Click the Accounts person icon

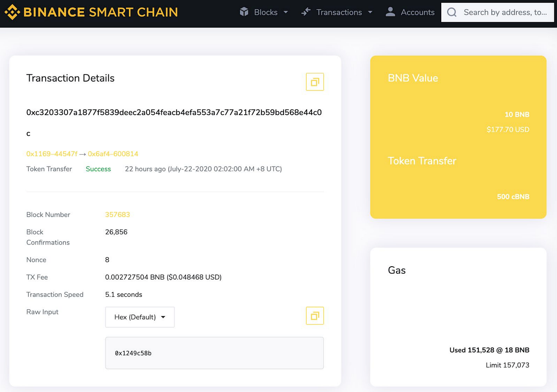click(390, 12)
